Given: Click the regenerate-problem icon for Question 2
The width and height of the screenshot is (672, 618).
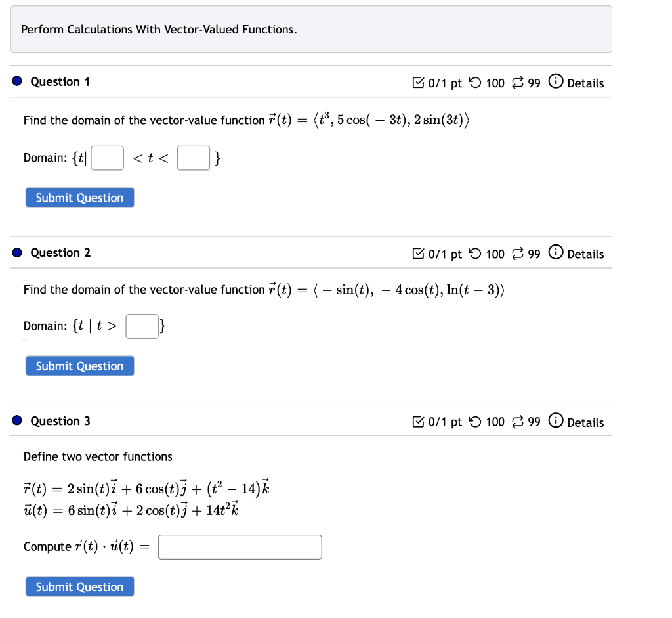Looking at the screenshot, I should pyautogui.click(x=518, y=254).
